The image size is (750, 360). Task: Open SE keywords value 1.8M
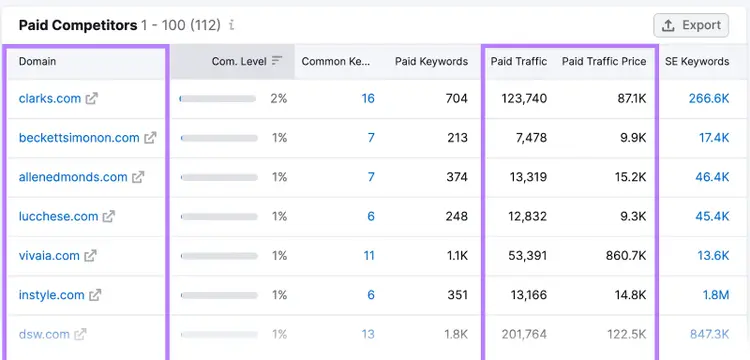click(716, 295)
